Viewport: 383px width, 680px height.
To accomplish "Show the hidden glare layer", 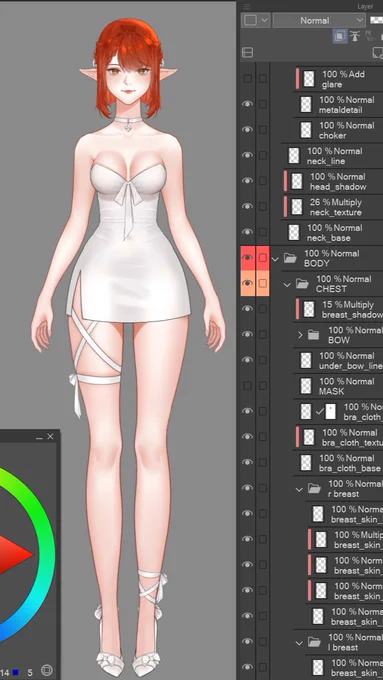I will [x=247, y=78].
